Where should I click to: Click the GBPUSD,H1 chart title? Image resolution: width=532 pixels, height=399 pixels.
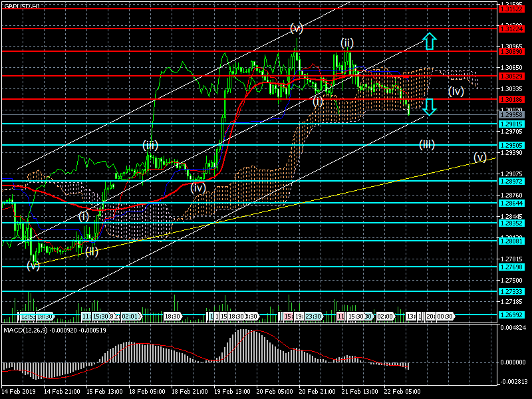pos(22,6)
